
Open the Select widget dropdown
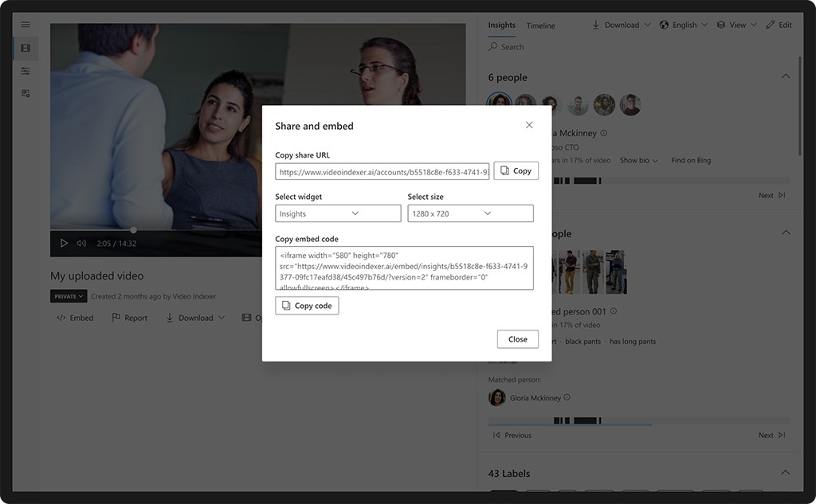(338, 213)
